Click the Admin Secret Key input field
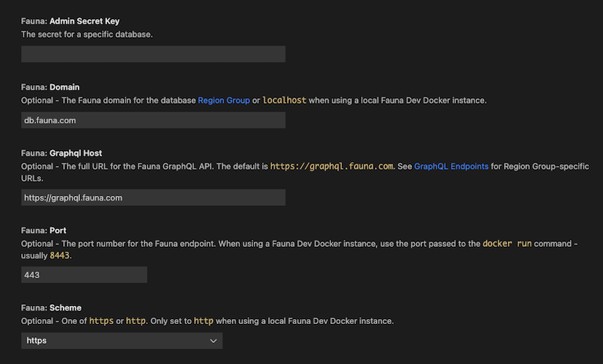Viewport: 603px width, 364px height. point(153,54)
